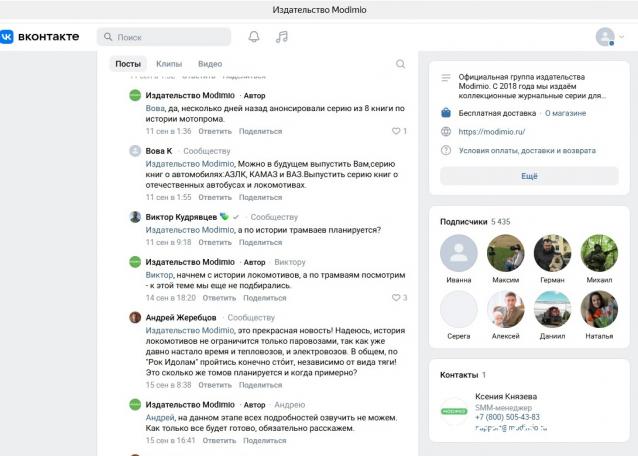Screen dimensions: 638x456
Task: Click the magnifier icon in posts tab bar
Action: [400, 64]
